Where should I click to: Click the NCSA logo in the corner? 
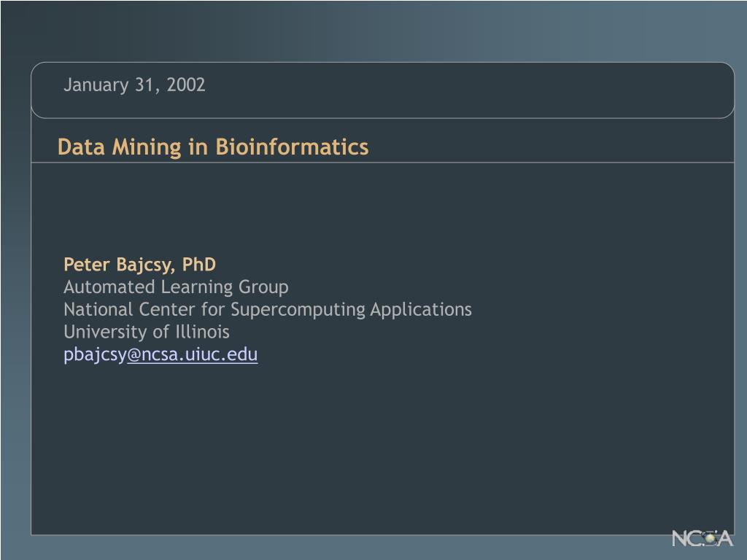(703, 538)
